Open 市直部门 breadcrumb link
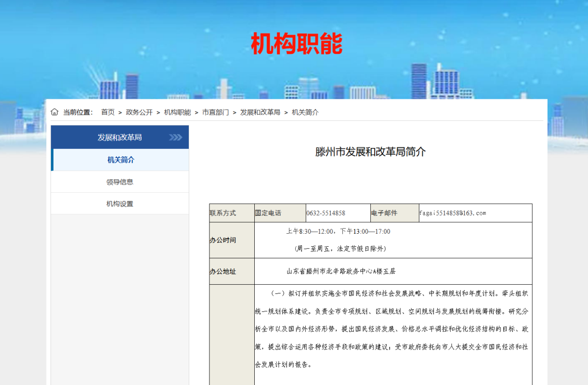 pos(215,112)
